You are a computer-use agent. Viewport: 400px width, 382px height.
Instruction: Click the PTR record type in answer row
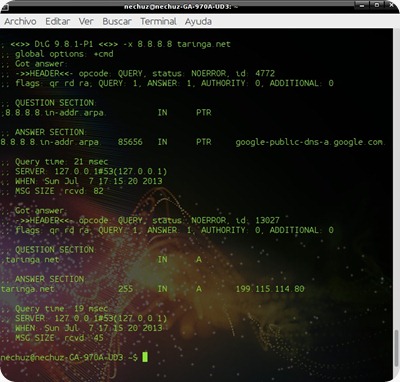coord(204,142)
